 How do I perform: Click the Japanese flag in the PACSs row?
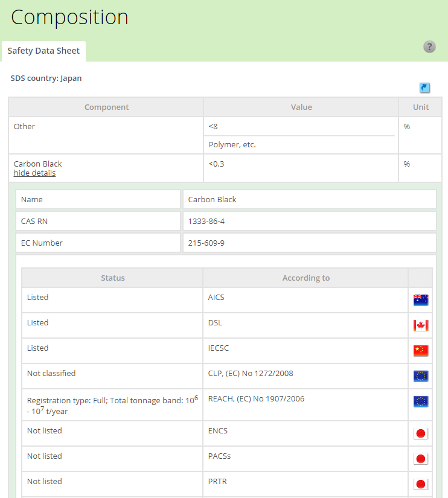click(x=420, y=459)
